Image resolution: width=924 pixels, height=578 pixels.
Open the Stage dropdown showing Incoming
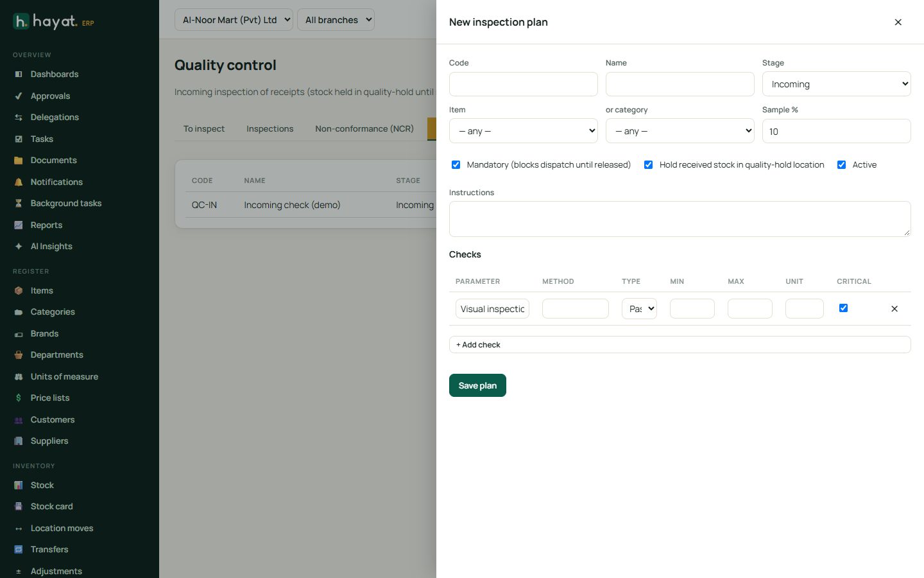(x=836, y=84)
